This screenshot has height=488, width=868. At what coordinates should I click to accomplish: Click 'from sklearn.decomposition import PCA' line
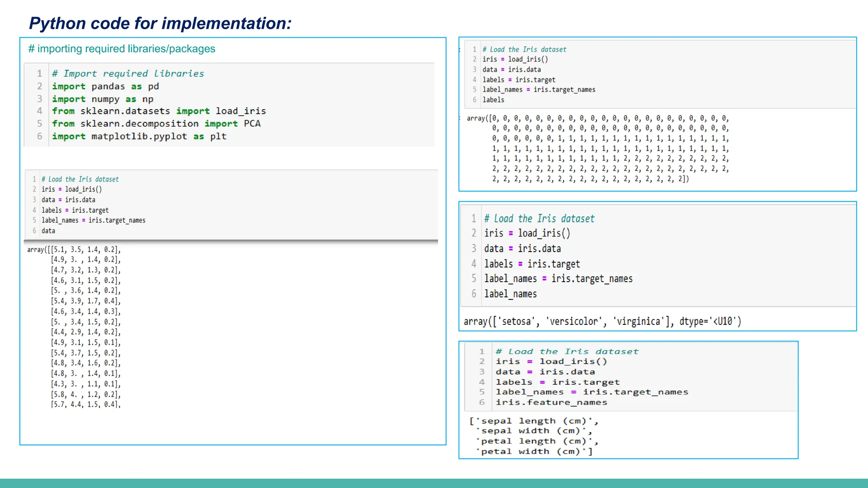[156, 124]
